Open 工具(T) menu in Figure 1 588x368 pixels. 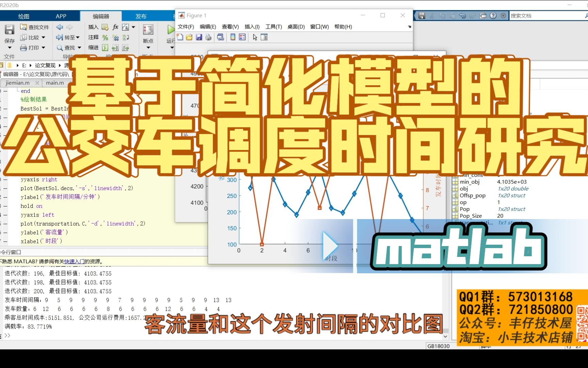click(x=274, y=27)
